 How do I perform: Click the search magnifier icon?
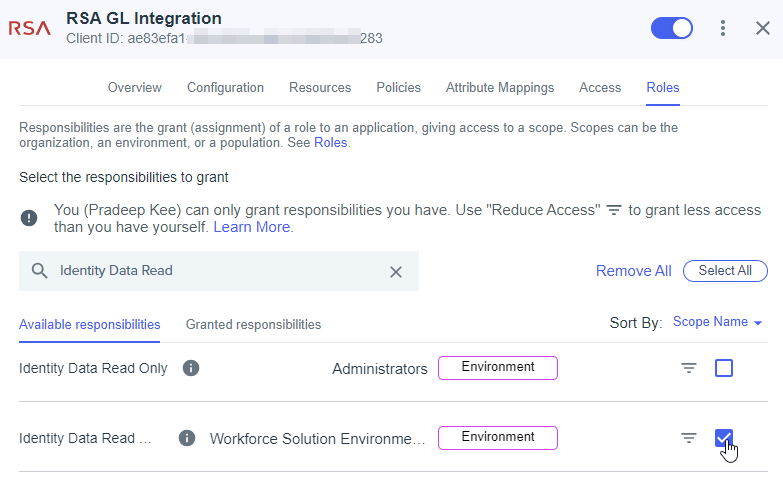point(39,271)
